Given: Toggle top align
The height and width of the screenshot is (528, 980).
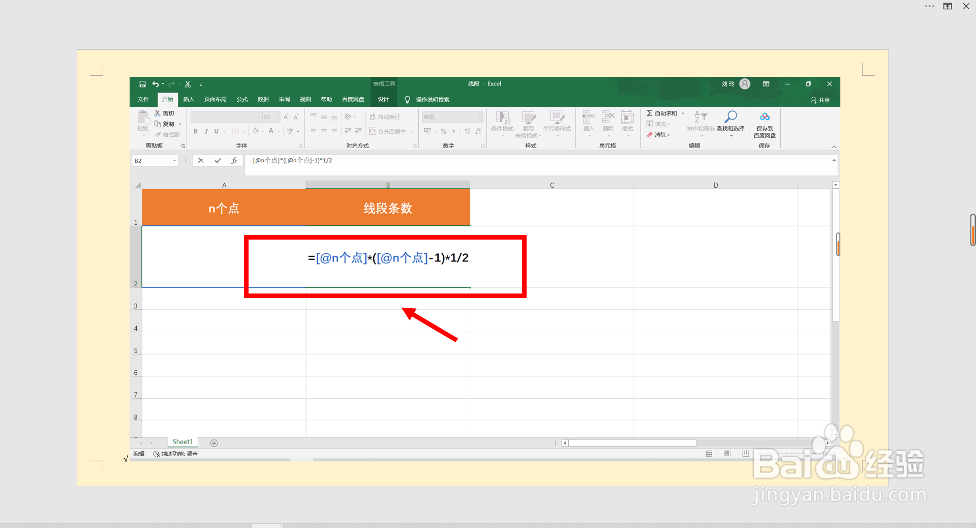Looking at the screenshot, I should coord(314,116).
